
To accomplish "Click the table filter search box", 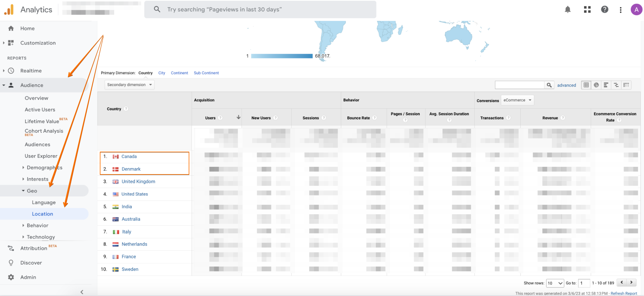I will [x=520, y=85].
